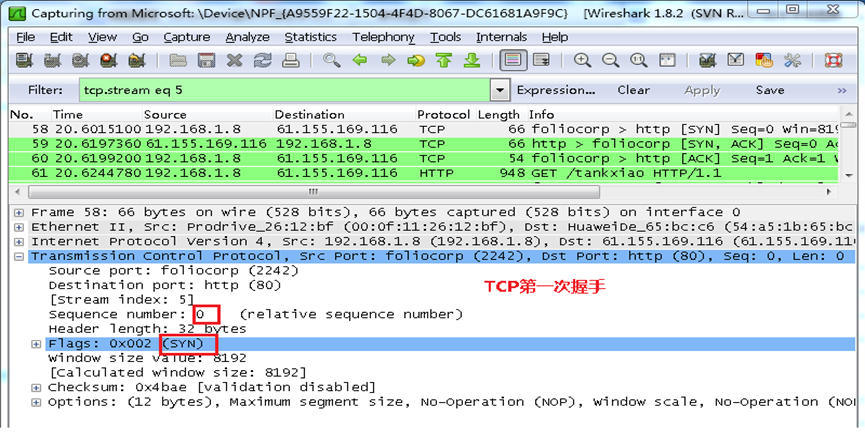Viewport: 865px width, 434px height.
Task: Jump to first packet icon
Action: tap(444, 60)
